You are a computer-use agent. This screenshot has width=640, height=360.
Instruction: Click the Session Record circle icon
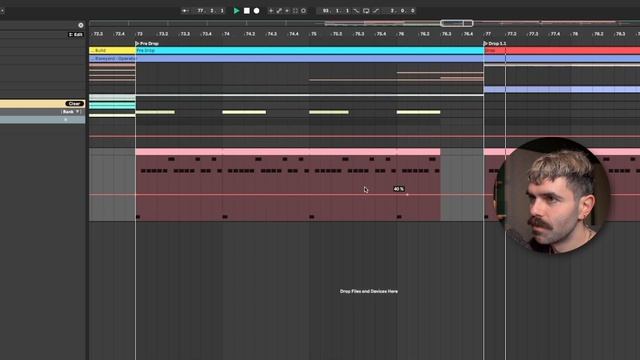pyautogui.click(x=303, y=11)
